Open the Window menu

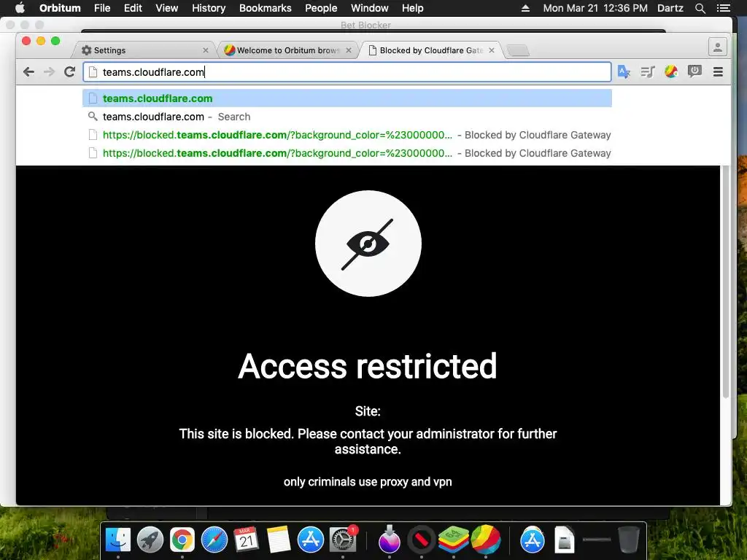tap(369, 8)
